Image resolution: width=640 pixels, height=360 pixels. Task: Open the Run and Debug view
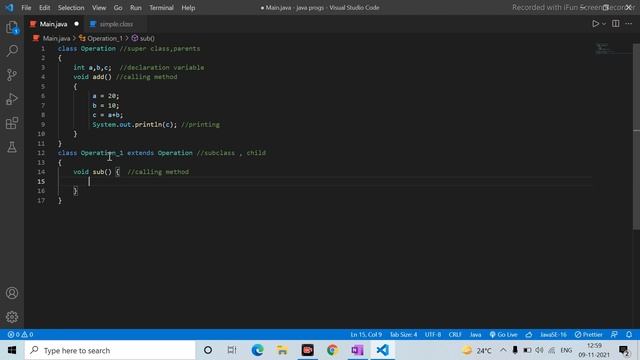point(12,99)
